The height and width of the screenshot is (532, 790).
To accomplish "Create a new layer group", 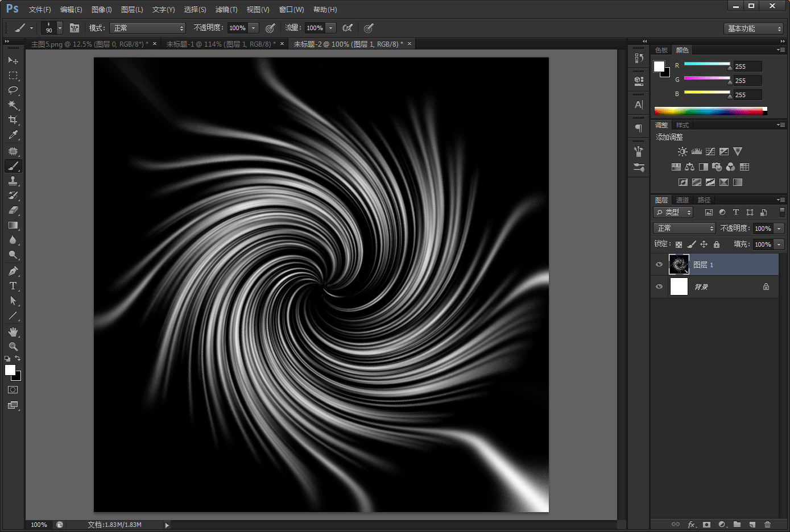I will [737, 525].
